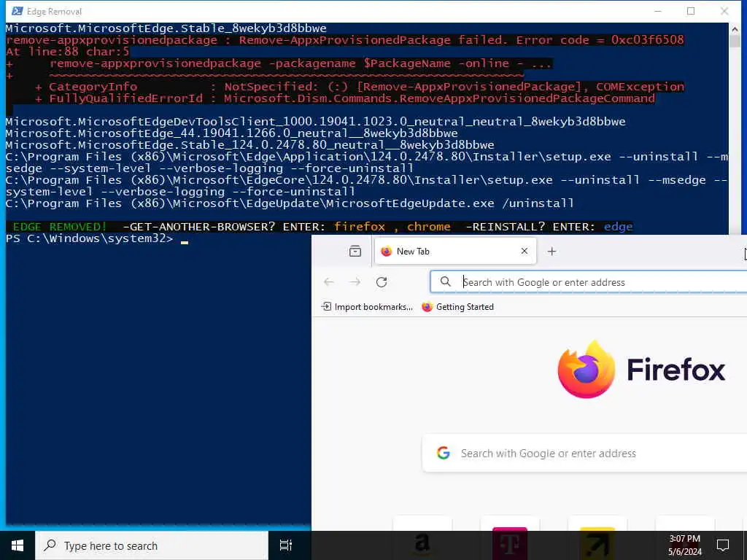
Task: Close the Edge Removal window
Action: coord(724,11)
